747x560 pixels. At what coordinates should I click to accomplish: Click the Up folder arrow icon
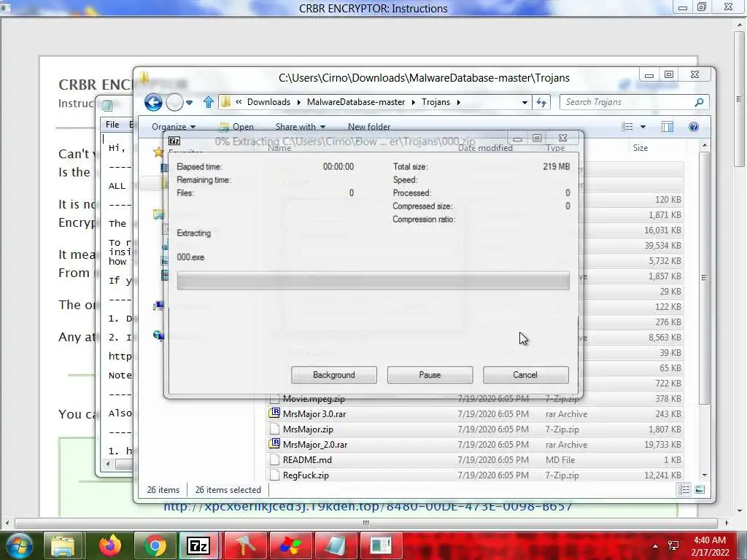[208, 102]
